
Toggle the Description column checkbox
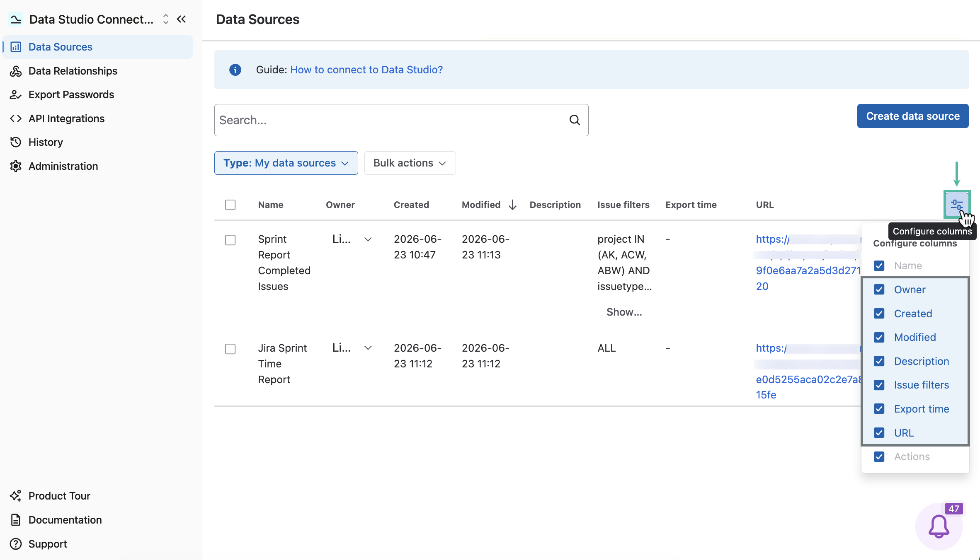pyautogui.click(x=879, y=361)
